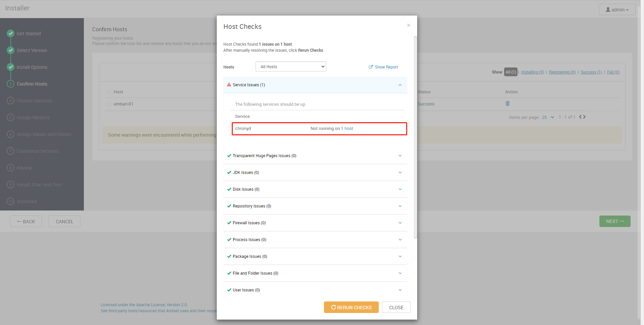Click the Get Started completed step icon
This screenshot has width=644, height=325.
(x=11, y=33)
